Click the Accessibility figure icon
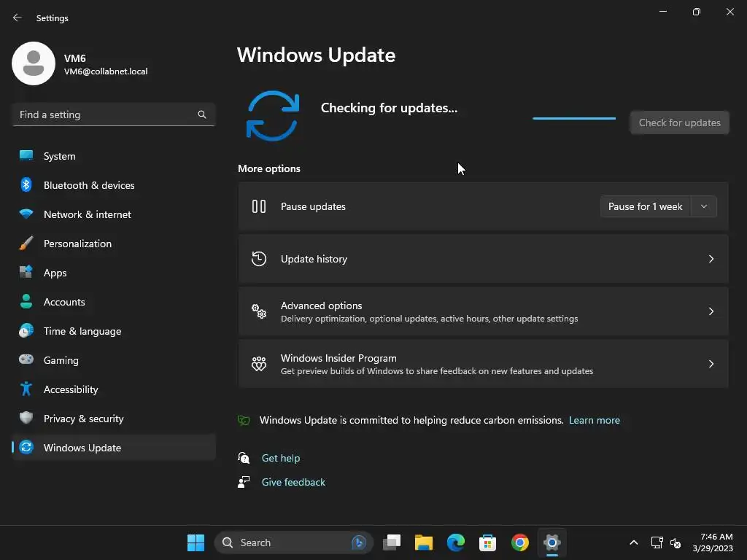 click(26, 389)
